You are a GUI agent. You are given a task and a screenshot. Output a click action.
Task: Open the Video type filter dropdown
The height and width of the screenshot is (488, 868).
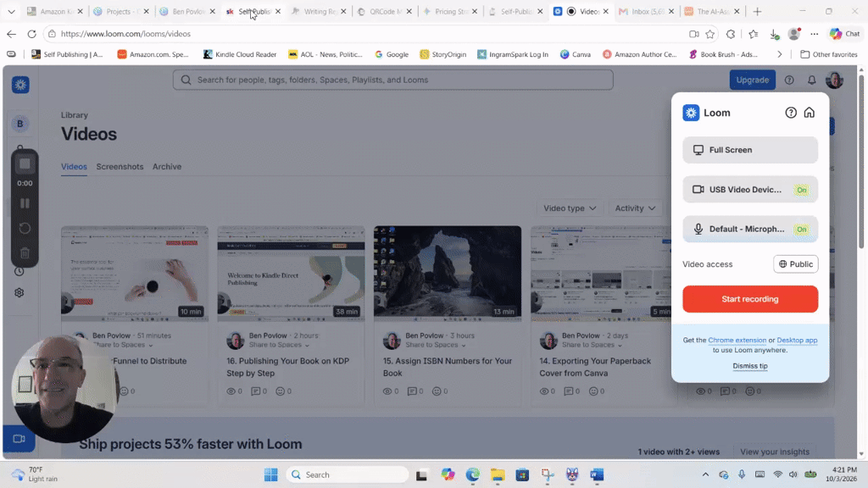570,208
